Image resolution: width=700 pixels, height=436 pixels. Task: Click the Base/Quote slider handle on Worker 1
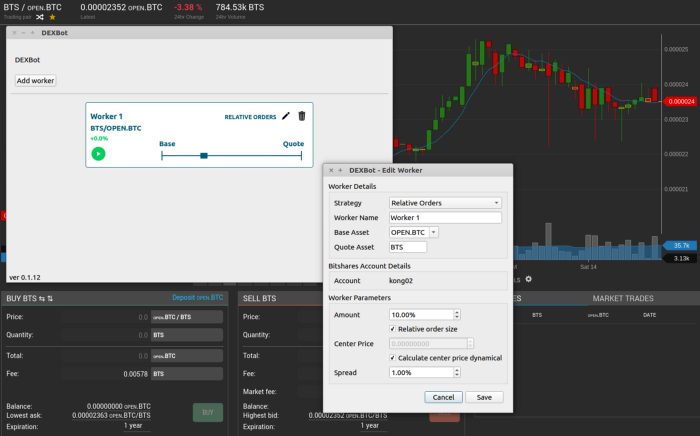point(204,155)
